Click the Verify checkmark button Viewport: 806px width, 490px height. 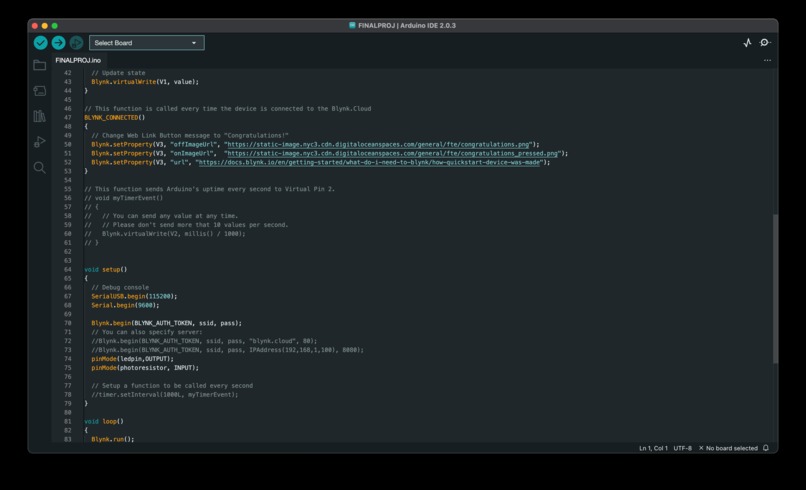(x=41, y=43)
